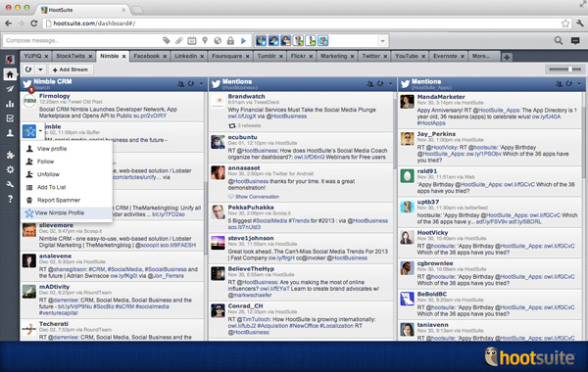Image resolution: width=588 pixels, height=372 pixels.
Task: Choose View Nimble Profile menu entry
Action: tap(67, 212)
